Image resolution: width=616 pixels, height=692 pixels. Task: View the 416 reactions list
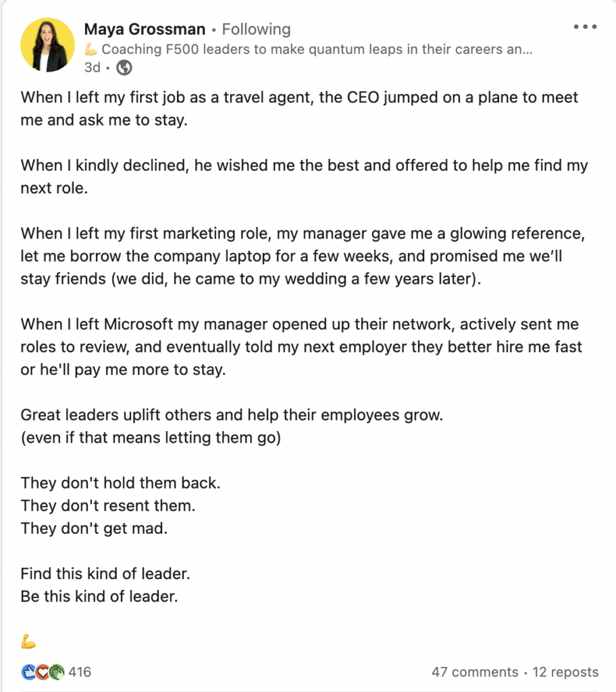point(80,672)
